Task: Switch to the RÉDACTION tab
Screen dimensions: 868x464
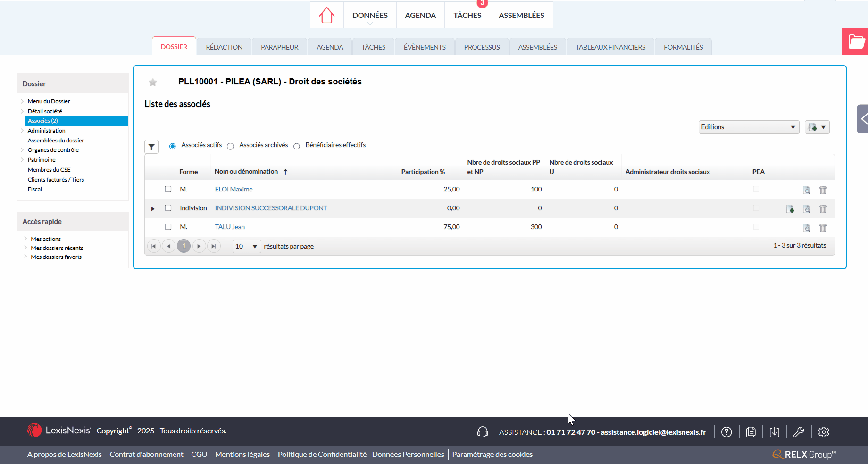Action: [x=224, y=47]
